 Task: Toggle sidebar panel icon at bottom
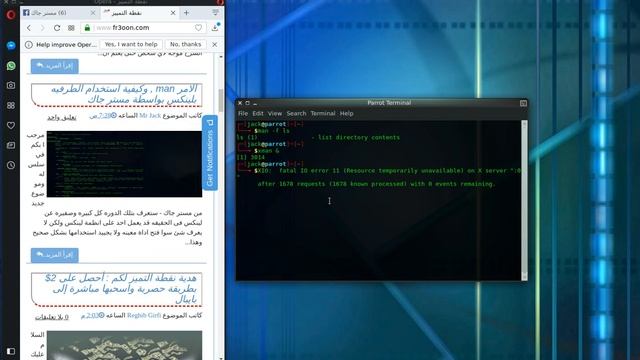click(11, 351)
